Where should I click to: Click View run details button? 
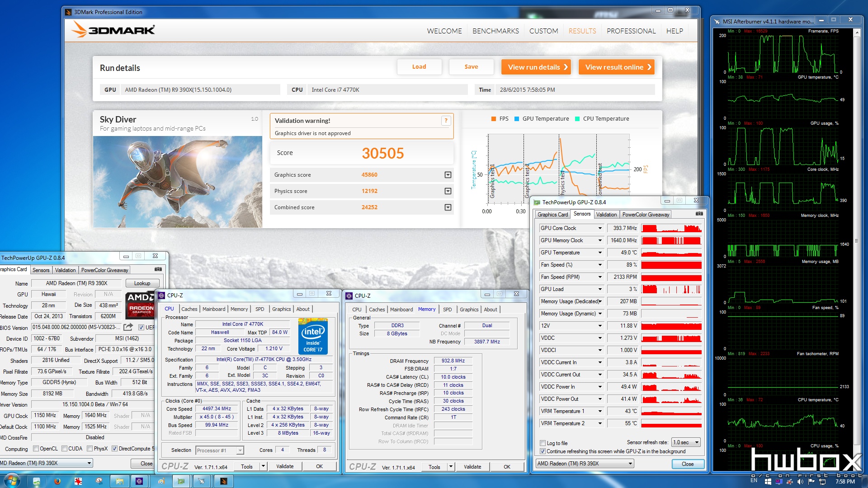point(536,67)
